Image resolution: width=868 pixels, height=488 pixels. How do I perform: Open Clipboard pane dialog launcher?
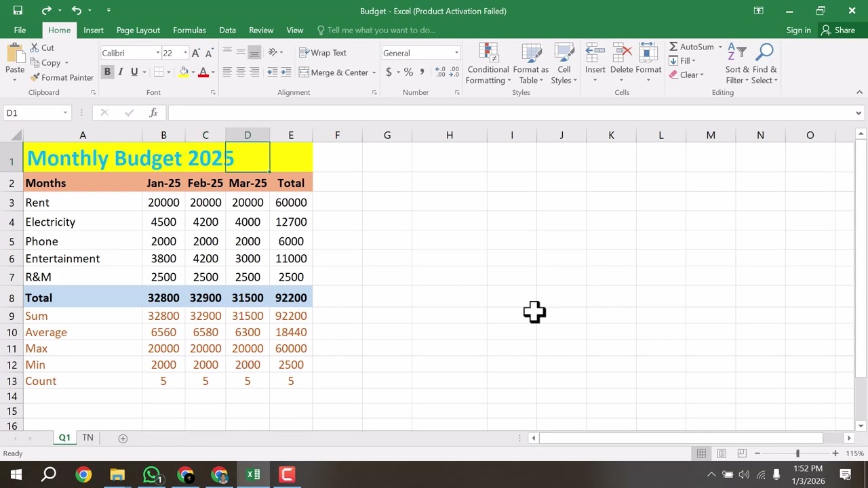(93, 92)
